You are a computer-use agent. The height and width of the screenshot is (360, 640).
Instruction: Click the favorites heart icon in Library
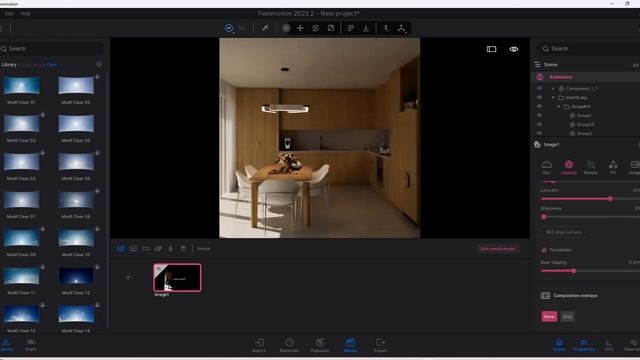[x=99, y=64]
